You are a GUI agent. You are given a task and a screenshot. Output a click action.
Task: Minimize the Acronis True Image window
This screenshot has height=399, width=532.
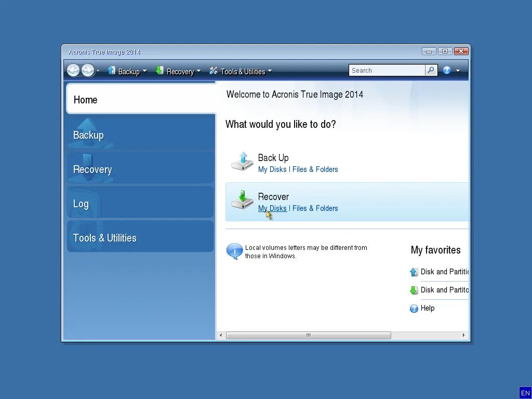click(x=429, y=51)
